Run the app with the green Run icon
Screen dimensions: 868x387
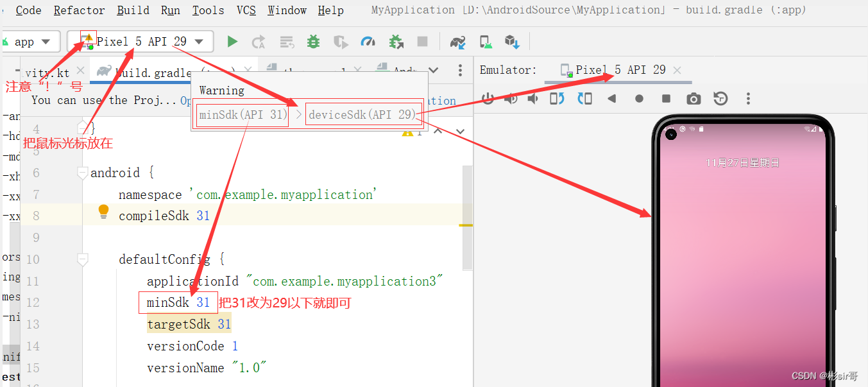click(232, 42)
